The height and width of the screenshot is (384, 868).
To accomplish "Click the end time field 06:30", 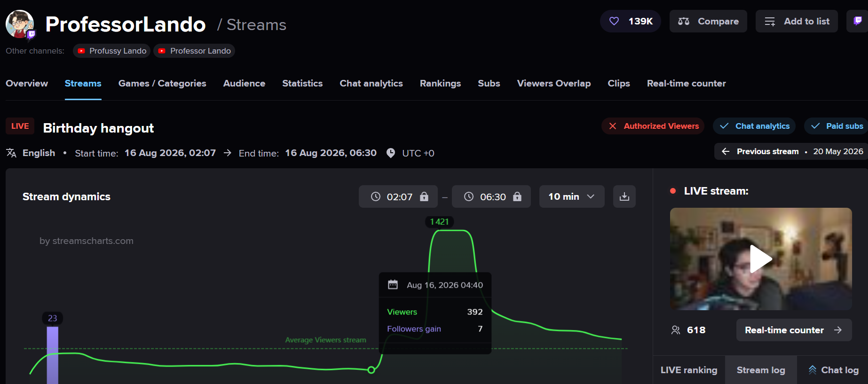I will tap(491, 196).
